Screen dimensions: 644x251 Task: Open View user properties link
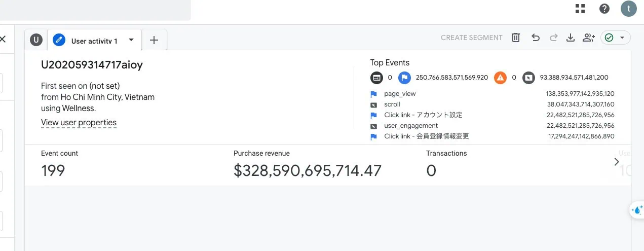point(79,123)
